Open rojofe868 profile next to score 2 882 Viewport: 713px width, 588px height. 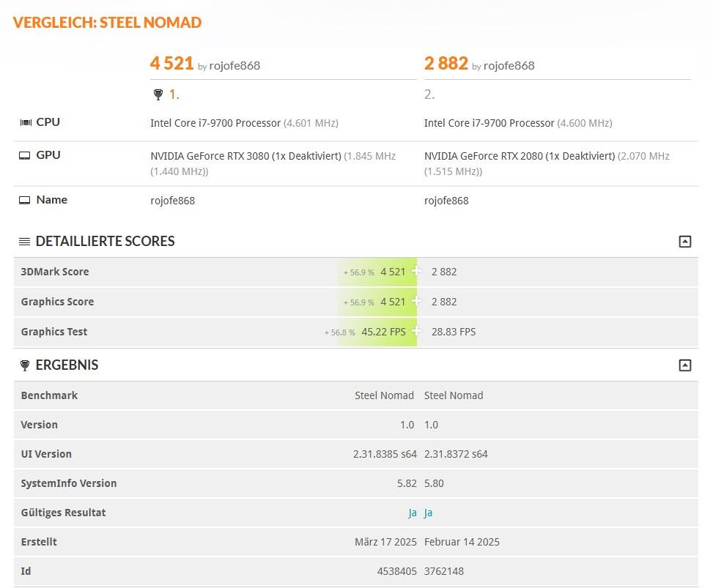509,66
